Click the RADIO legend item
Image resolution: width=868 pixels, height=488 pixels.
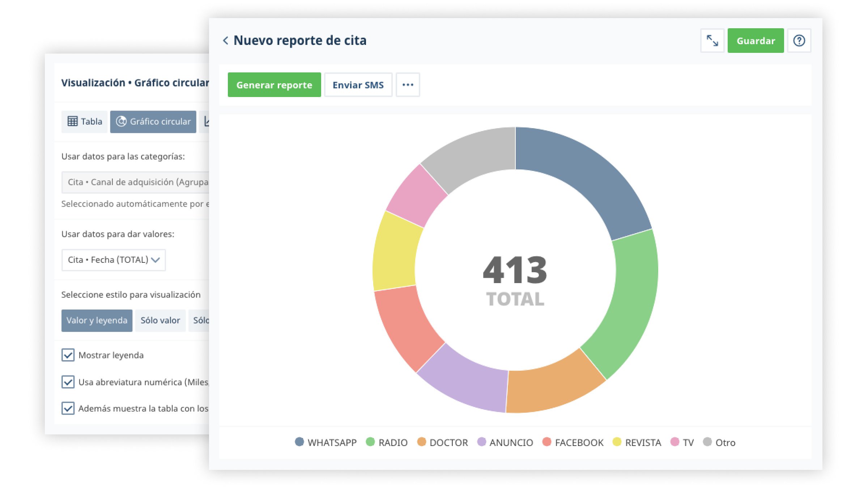(387, 442)
